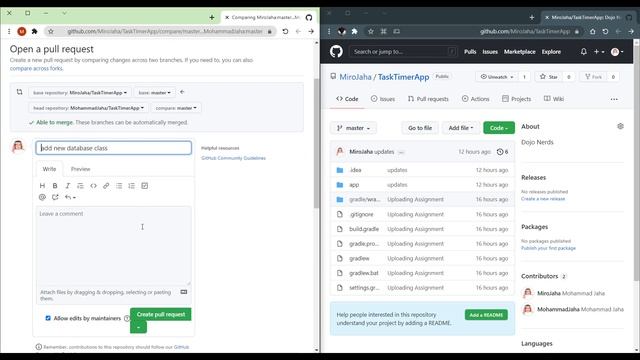Screen dimensions: 640x360
Task: Open Create a new release link
Action: pos(543,199)
